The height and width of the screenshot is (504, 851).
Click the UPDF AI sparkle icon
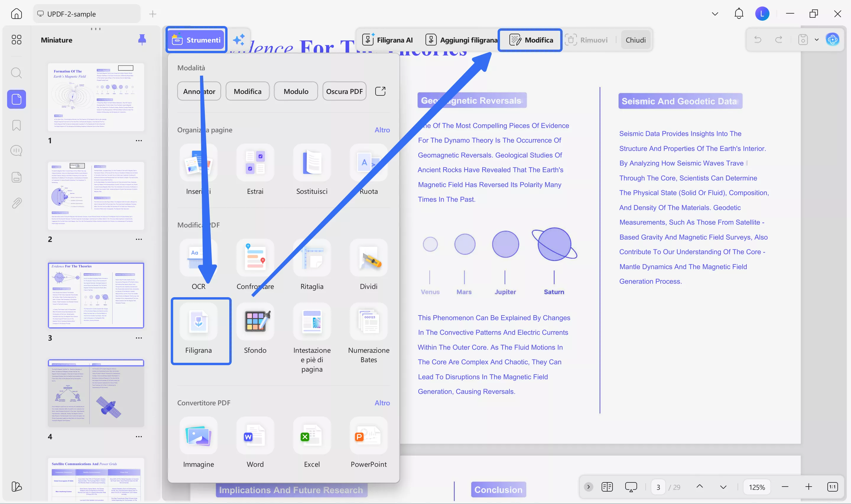(x=239, y=40)
